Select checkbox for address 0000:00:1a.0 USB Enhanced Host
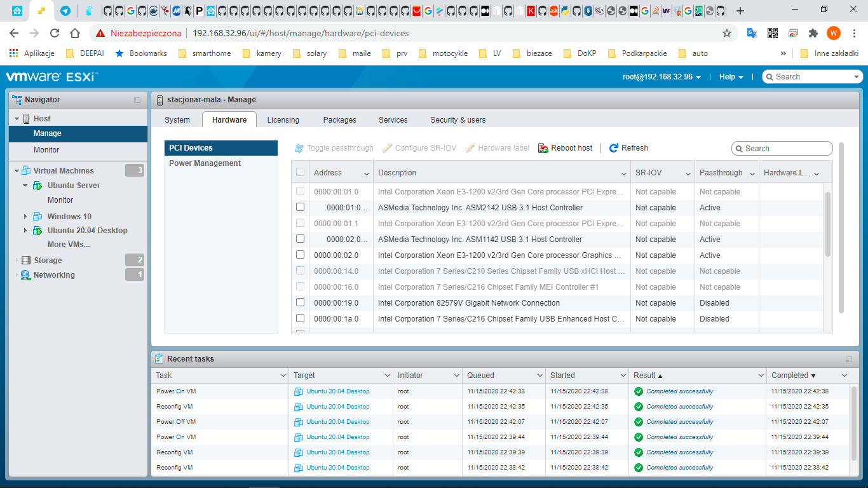Image resolution: width=868 pixels, height=488 pixels. [301, 318]
